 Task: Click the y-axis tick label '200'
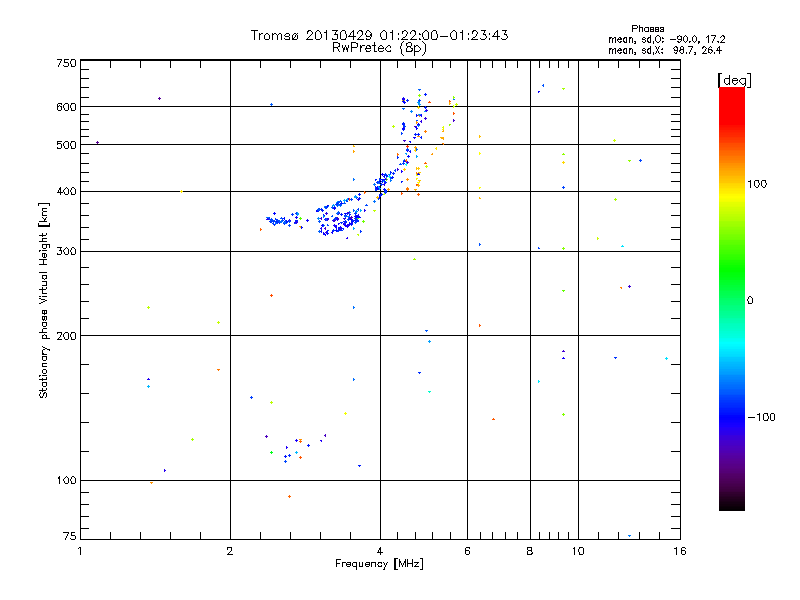click(66, 336)
